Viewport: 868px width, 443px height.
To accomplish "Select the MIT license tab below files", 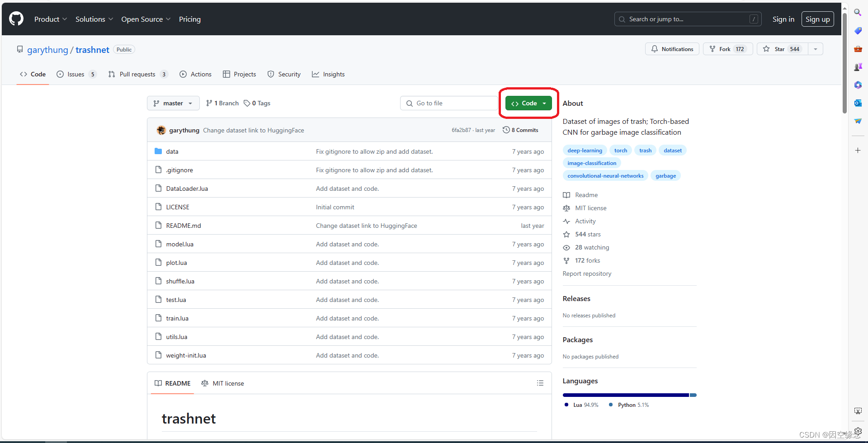I will pos(222,383).
